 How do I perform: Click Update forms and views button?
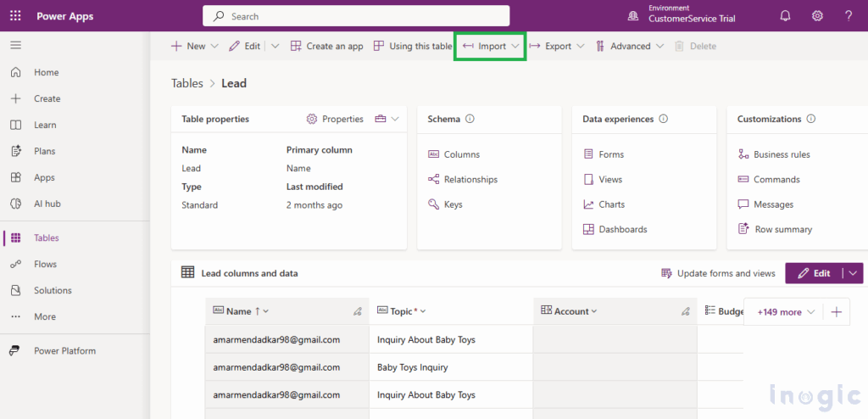pos(718,273)
